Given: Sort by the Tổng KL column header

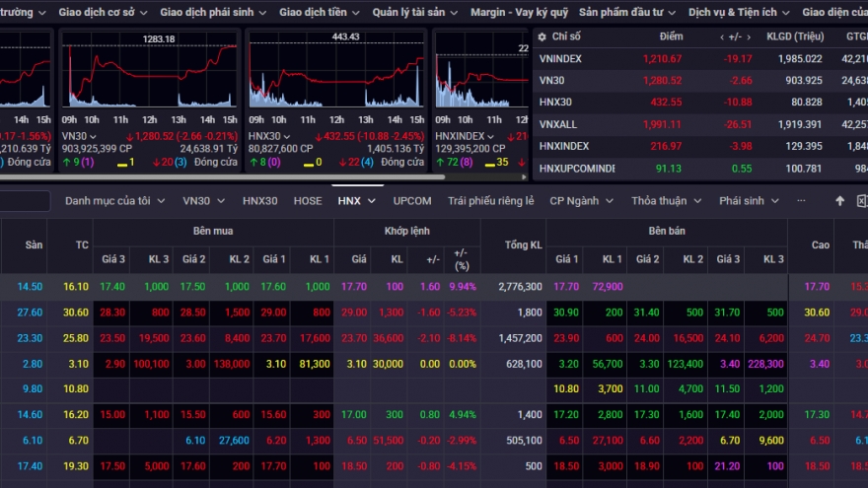Looking at the screenshot, I should tap(523, 245).
